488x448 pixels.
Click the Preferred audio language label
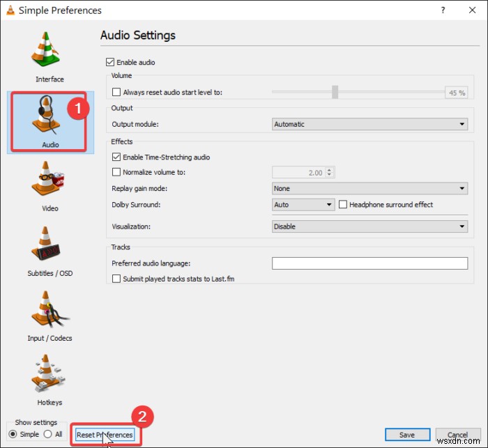pyautogui.click(x=151, y=263)
